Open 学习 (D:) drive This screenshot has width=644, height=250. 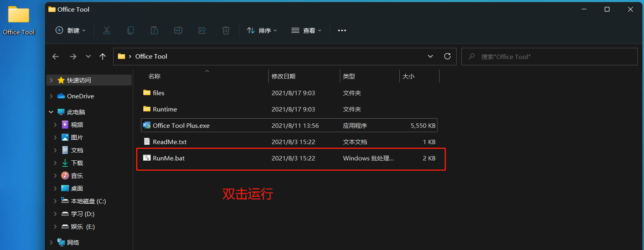(x=83, y=214)
